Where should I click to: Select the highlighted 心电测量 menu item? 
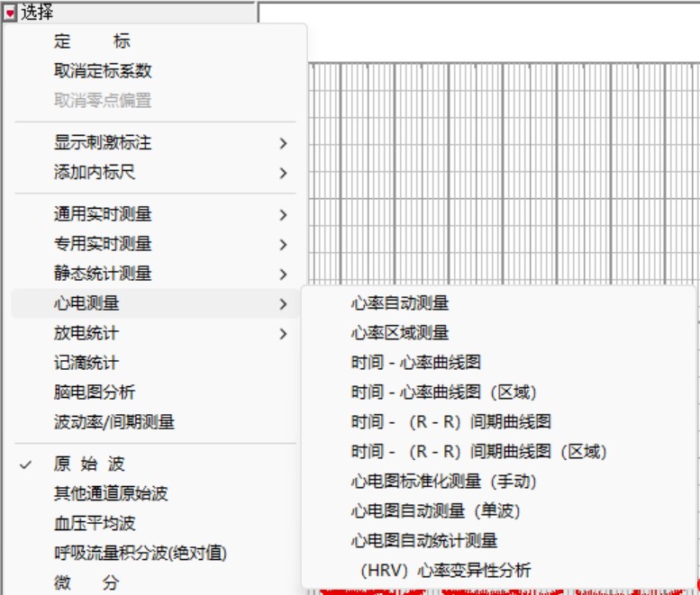coord(155,303)
